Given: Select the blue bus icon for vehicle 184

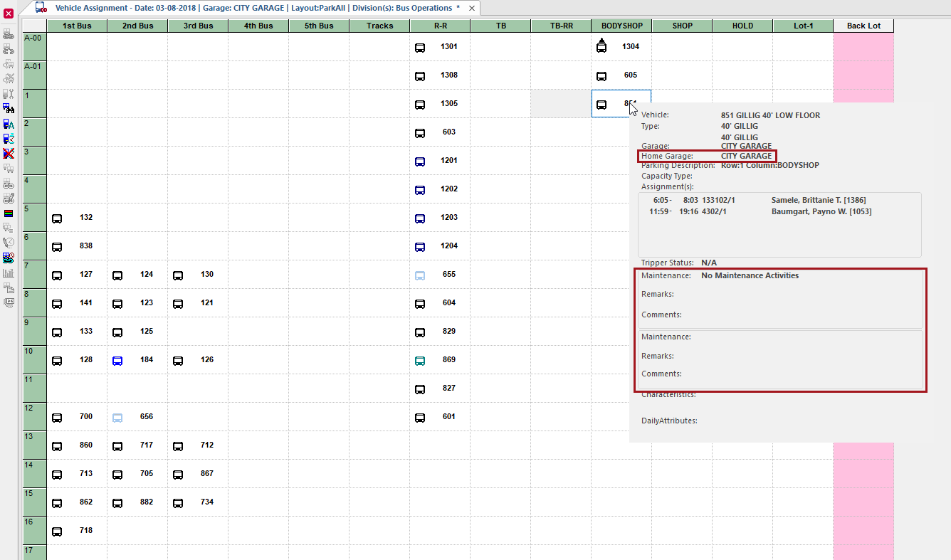Looking at the screenshot, I should (117, 360).
